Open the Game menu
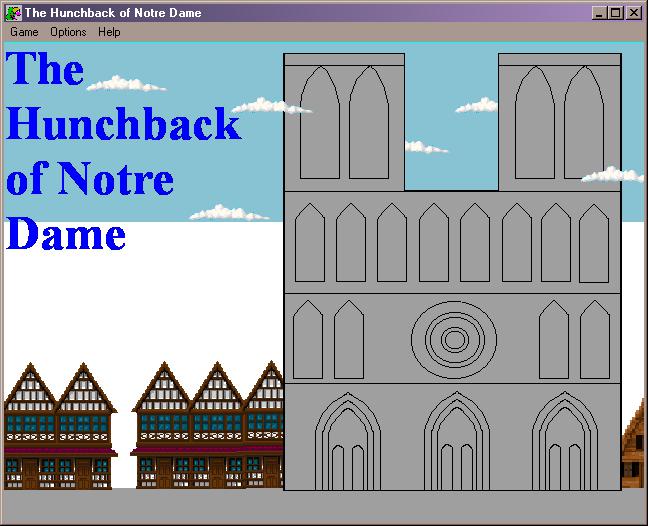 tap(24, 32)
